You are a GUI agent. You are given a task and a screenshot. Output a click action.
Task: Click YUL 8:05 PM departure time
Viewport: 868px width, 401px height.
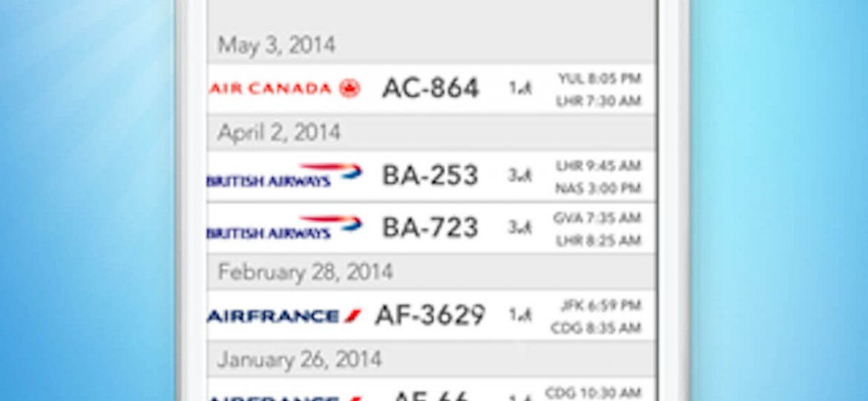tap(599, 79)
